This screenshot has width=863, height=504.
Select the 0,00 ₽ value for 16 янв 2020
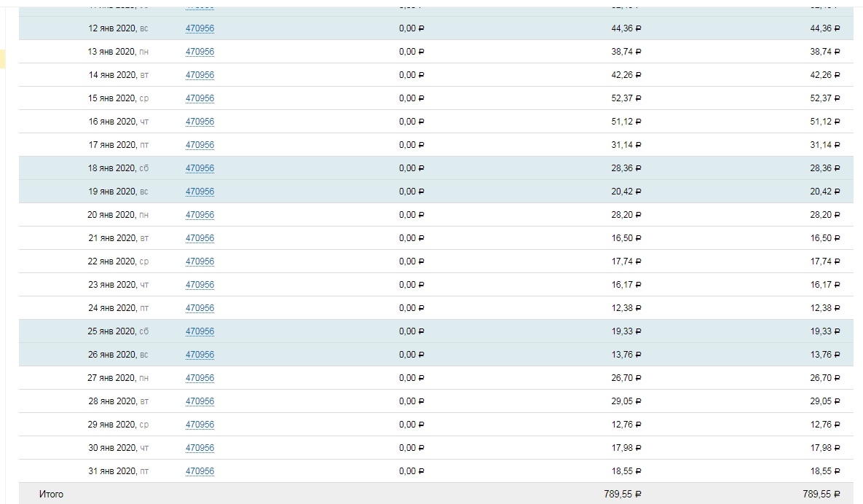tap(411, 122)
